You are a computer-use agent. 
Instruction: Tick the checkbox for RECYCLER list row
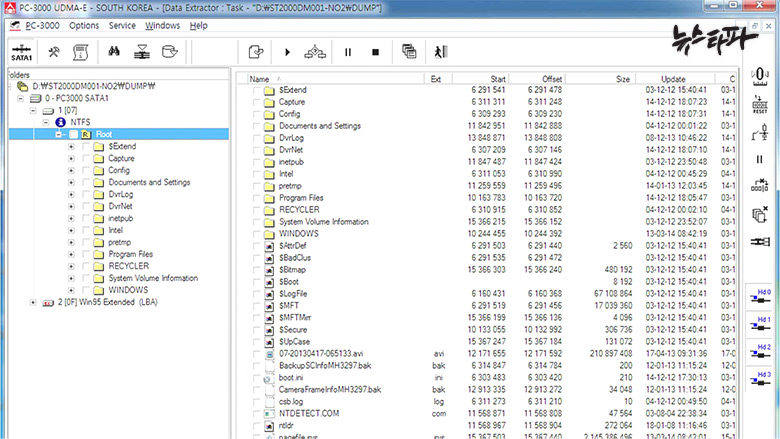(x=256, y=210)
